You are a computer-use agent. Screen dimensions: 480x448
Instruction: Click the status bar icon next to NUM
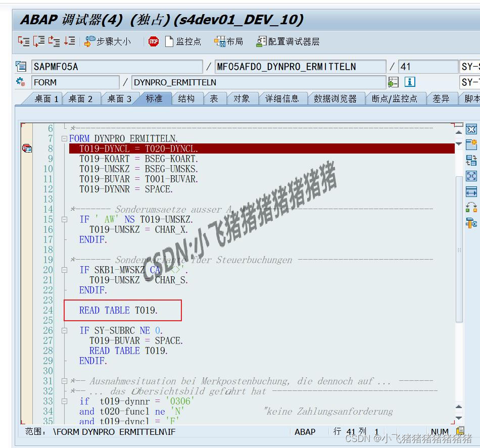(x=460, y=431)
